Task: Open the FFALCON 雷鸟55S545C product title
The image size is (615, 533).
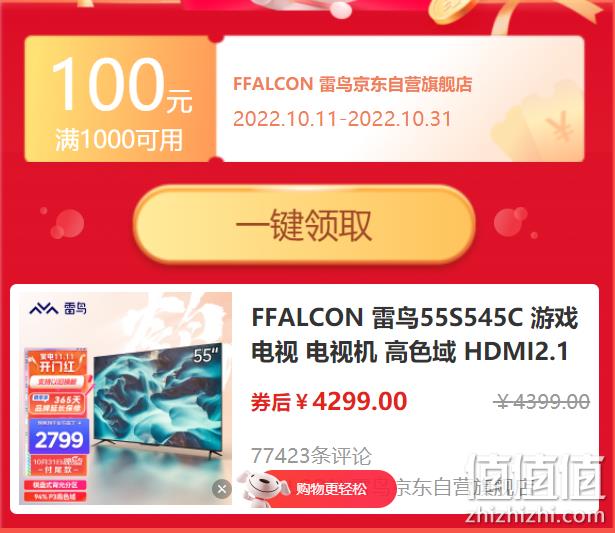Action: coord(415,334)
